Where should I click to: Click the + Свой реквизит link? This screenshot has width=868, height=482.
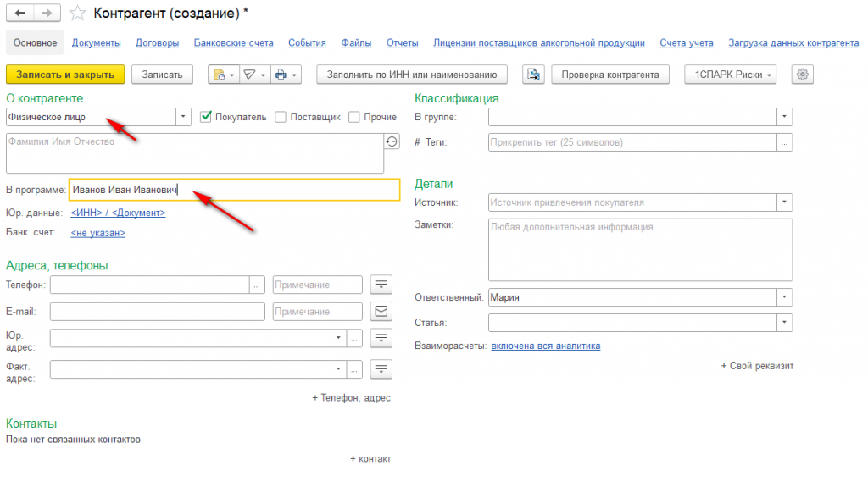757,366
